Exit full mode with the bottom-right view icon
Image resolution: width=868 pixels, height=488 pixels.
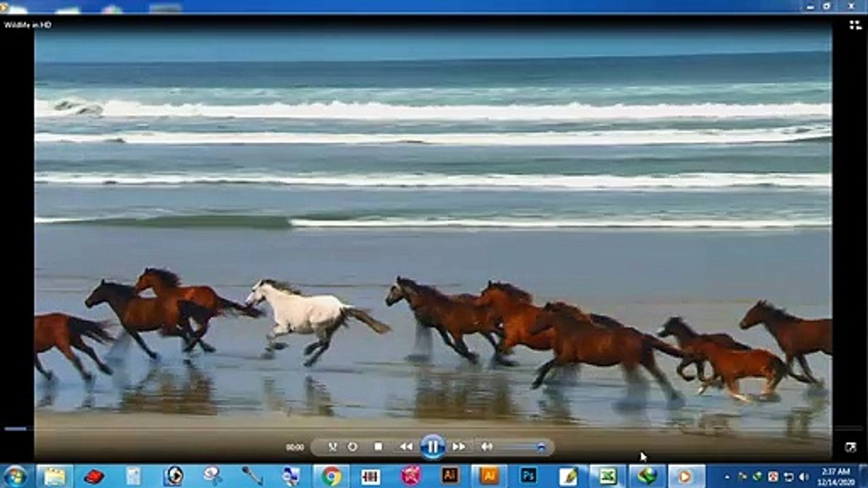(850, 447)
